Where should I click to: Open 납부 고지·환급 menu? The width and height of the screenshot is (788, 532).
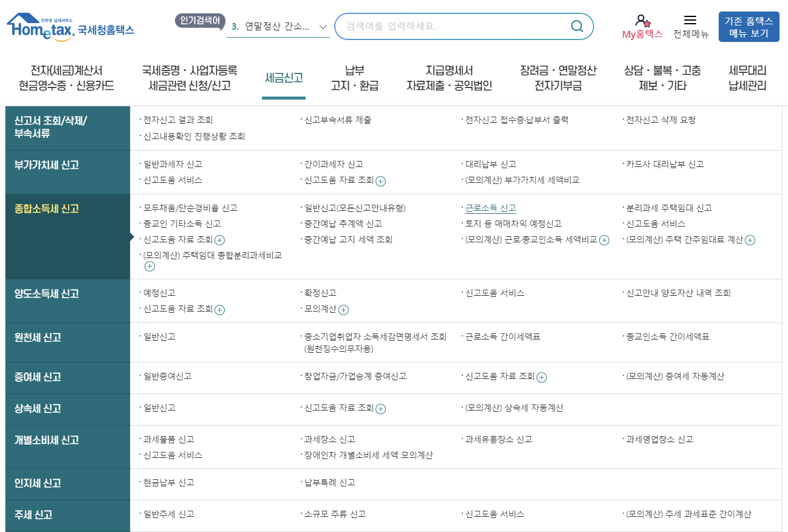(x=354, y=78)
